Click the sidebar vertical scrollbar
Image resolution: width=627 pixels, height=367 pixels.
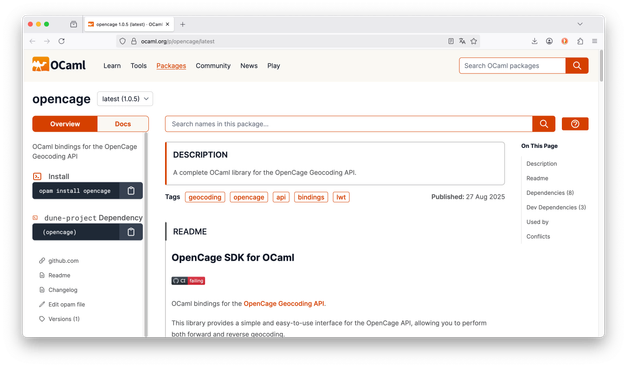(146, 234)
